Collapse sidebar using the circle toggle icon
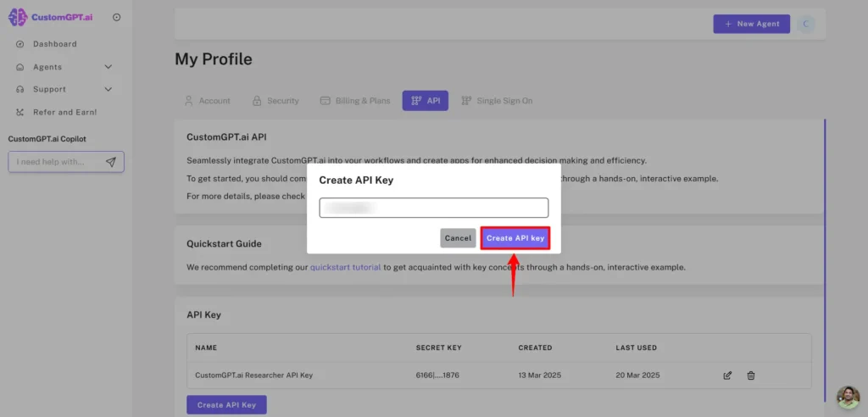 [116, 17]
